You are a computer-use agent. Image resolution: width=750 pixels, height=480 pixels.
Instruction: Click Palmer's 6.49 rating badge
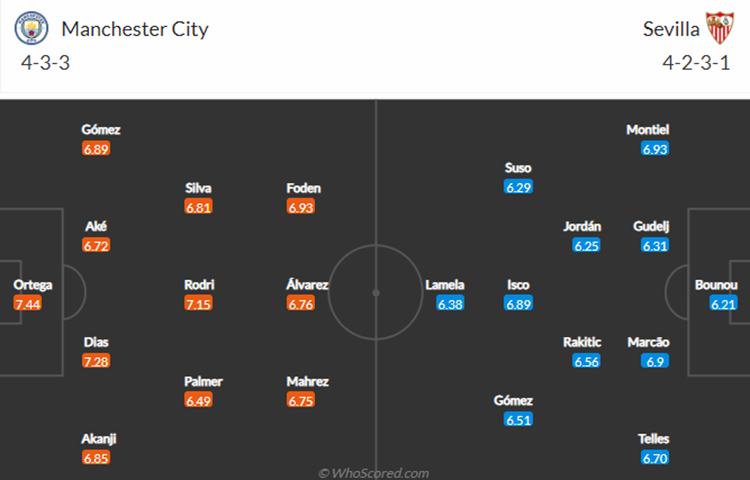[198, 400]
